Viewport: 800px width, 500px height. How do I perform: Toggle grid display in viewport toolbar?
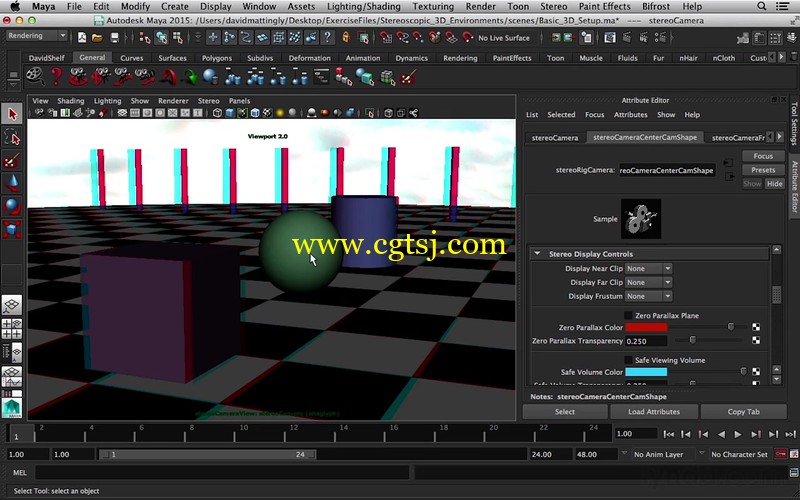[122, 113]
